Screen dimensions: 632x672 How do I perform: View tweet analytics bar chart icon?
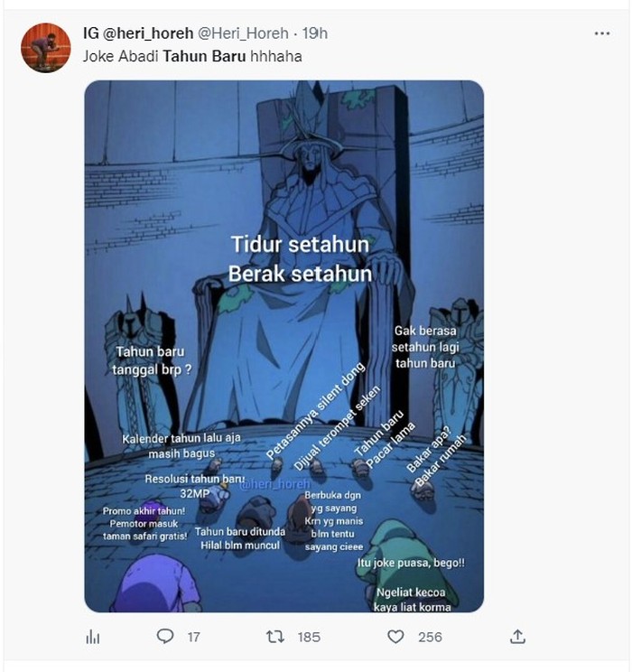[93, 637]
